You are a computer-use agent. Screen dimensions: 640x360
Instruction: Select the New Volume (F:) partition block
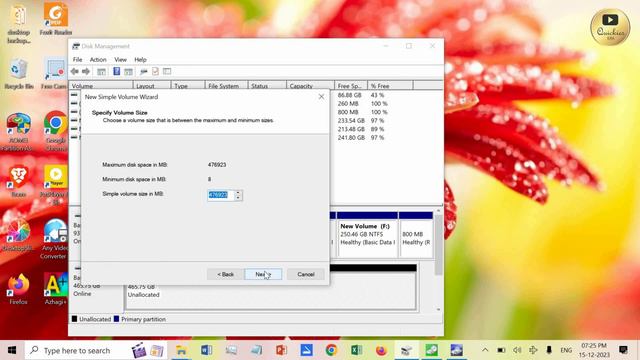tap(367, 235)
